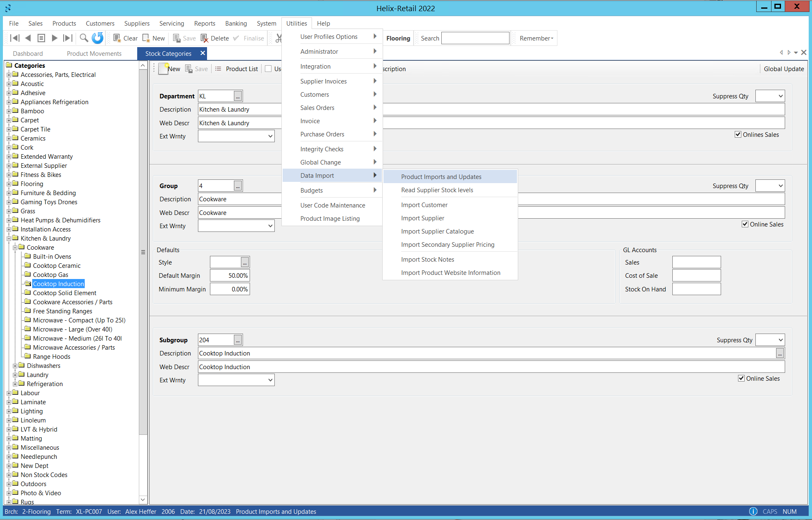Click the blue refresh icon
Viewport: 812px width, 520px height.
[98, 38]
